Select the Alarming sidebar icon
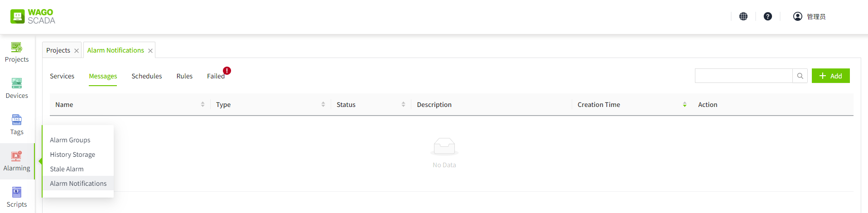The image size is (868, 213). 17,161
